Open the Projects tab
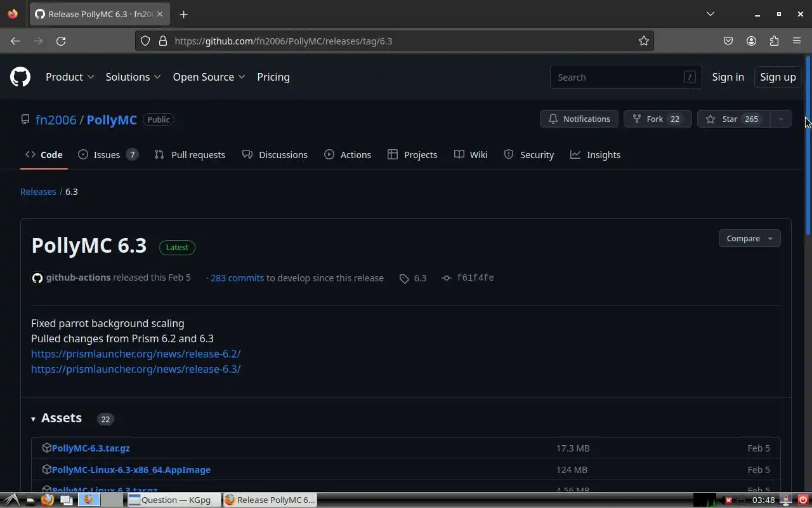 pos(412,155)
